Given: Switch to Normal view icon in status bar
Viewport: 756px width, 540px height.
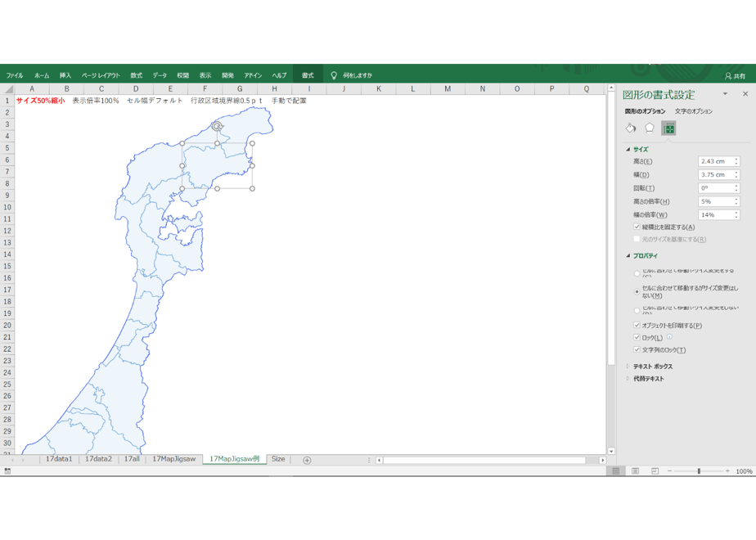Looking at the screenshot, I should pyautogui.click(x=616, y=470).
